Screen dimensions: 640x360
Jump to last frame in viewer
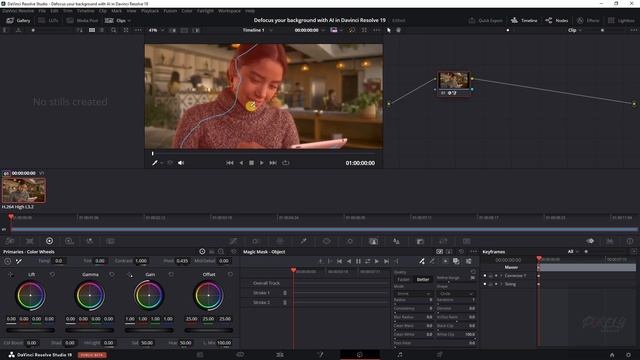pyautogui.click(x=273, y=163)
